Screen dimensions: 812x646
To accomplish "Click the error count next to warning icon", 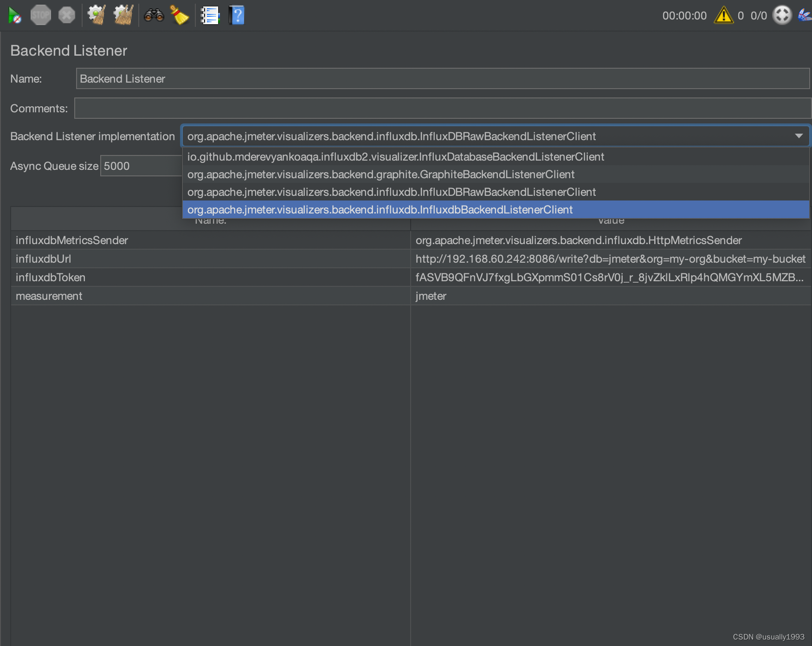I will tap(741, 16).
